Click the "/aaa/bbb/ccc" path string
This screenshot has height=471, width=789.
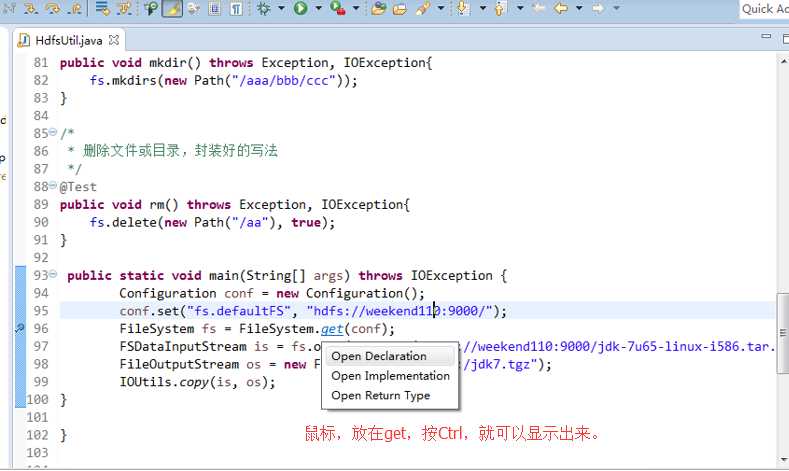coord(283,81)
